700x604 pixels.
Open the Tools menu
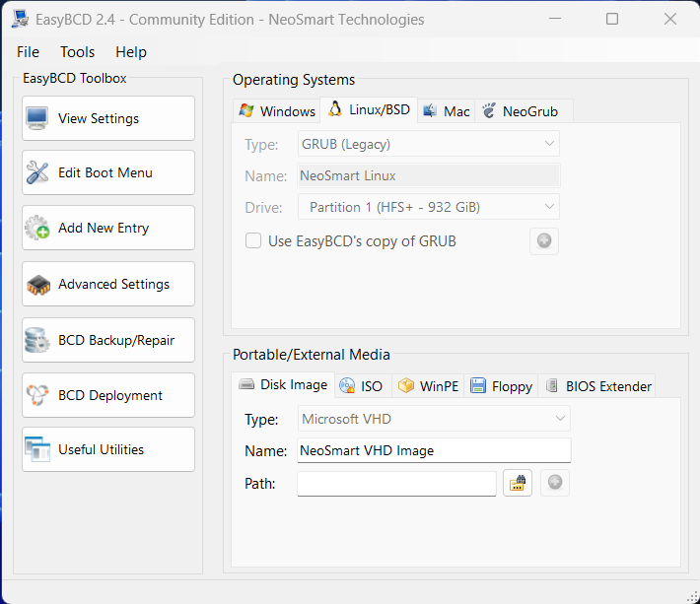77,52
